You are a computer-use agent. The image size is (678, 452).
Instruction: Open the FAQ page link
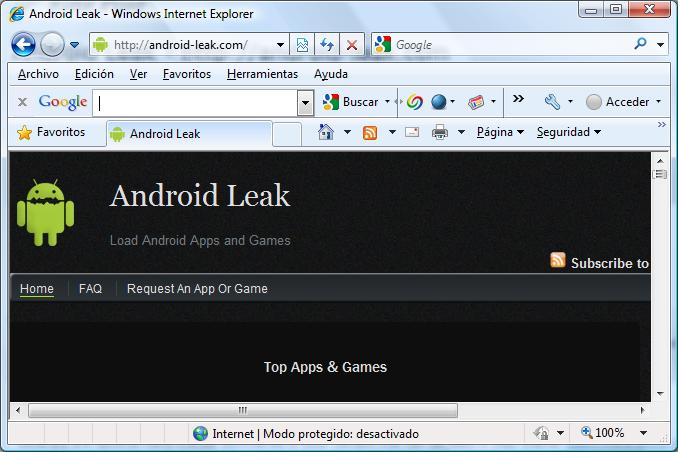click(90, 289)
